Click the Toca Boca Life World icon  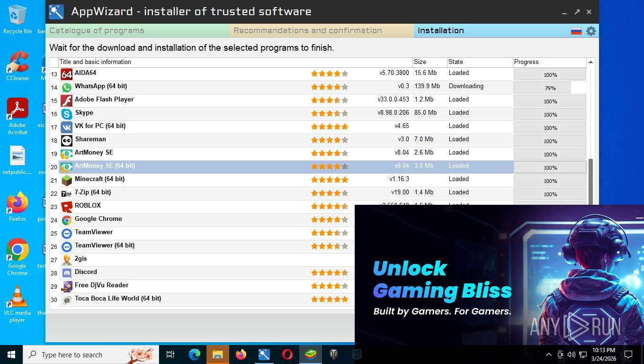[x=67, y=300]
